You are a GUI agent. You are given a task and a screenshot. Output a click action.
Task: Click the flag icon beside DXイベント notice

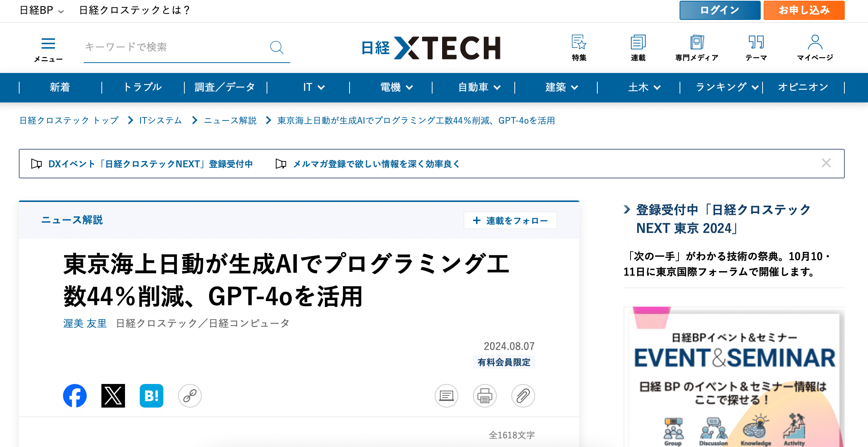[37, 164]
